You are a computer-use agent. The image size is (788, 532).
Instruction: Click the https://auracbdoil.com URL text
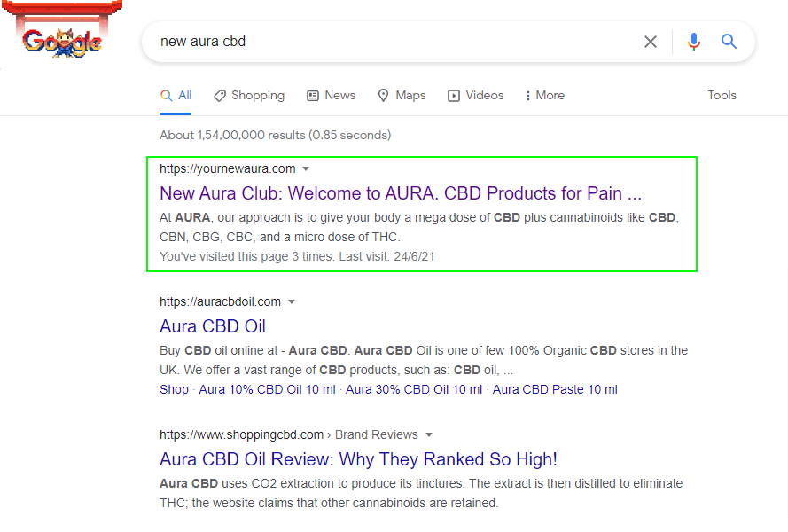click(220, 302)
